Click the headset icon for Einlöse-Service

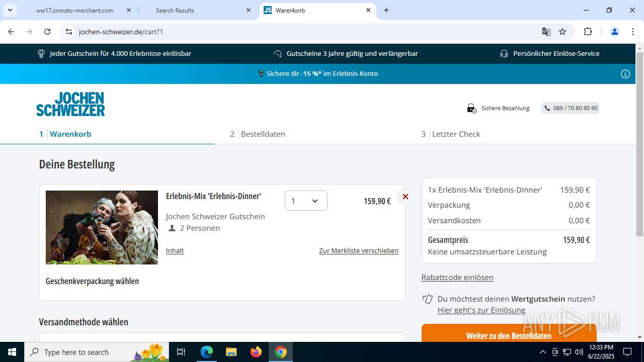click(504, 54)
